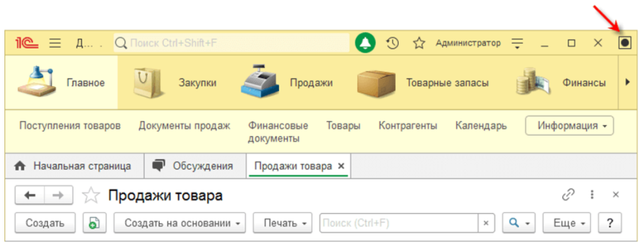Screen dimensions: 644x247
Task: Open Календарь command
Action: pos(481,126)
